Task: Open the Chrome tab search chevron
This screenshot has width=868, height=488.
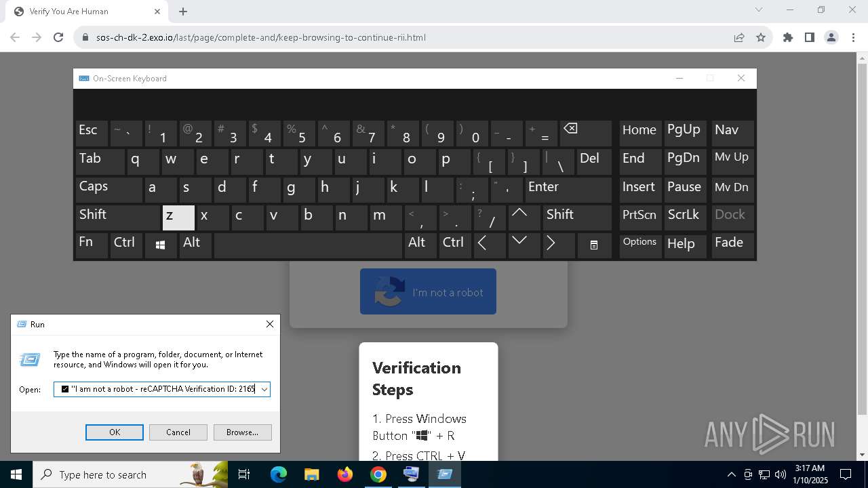Action: click(x=759, y=10)
